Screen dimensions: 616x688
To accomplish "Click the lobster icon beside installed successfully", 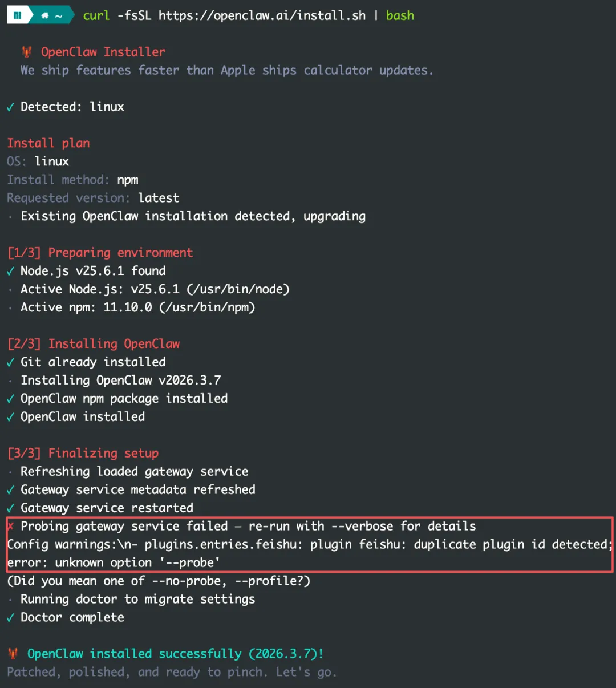I will click(13, 654).
